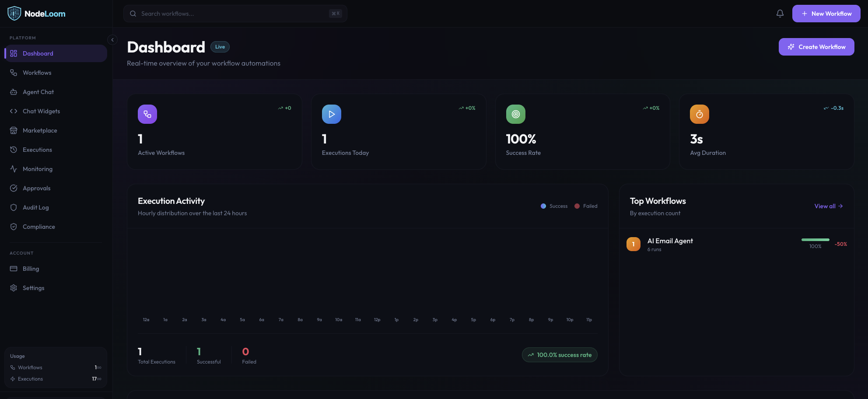Viewport: 868px width, 399px height.
Task: Click the Settings gear icon
Action: pyautogui.click(x=14, y=288)
